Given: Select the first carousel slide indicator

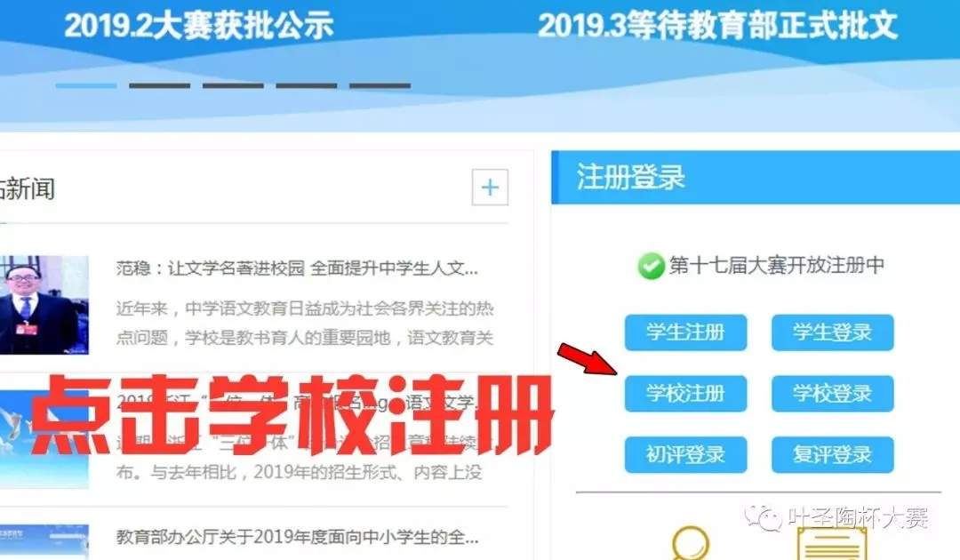Looking at the screenshot, I should [85, 85].
